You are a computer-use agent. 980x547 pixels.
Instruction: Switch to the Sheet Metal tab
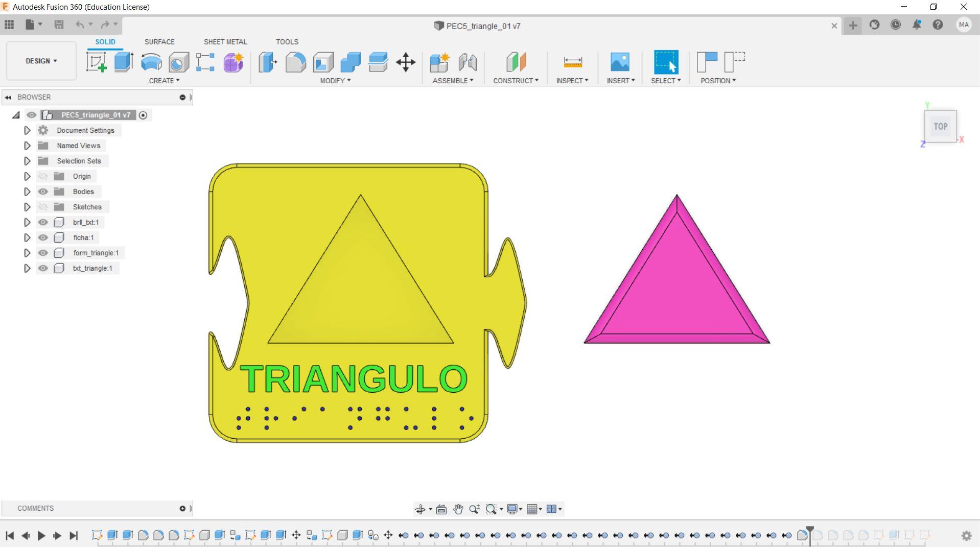click(x=225, y=42)
